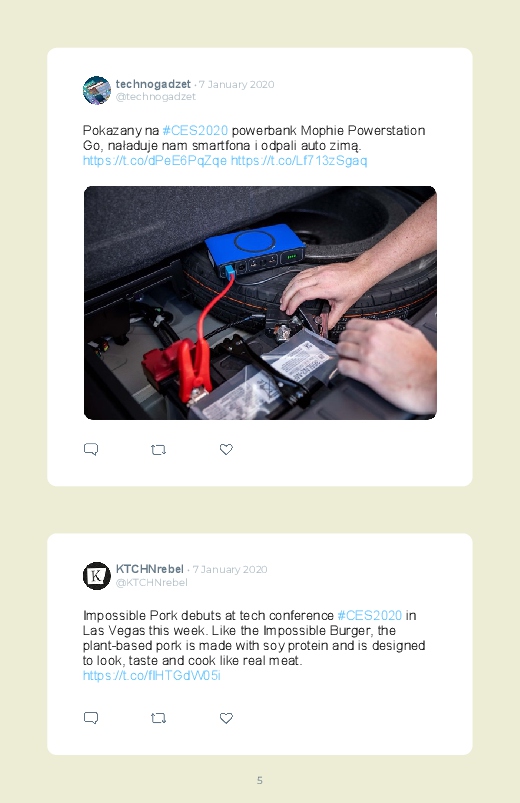Open the Mophie Powerstation jump-starter photo

pos(260,303)
